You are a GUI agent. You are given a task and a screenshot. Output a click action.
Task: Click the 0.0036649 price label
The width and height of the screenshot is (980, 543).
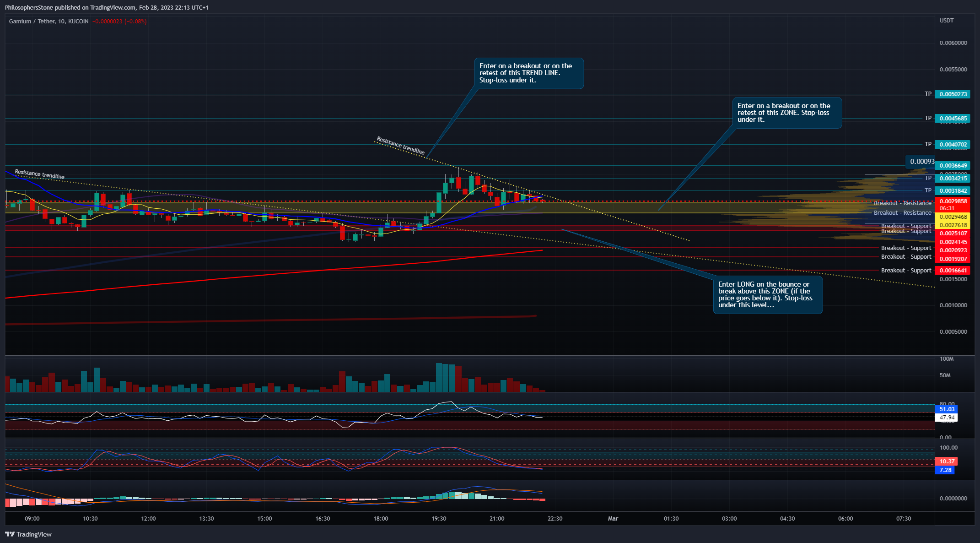(953, 165)
